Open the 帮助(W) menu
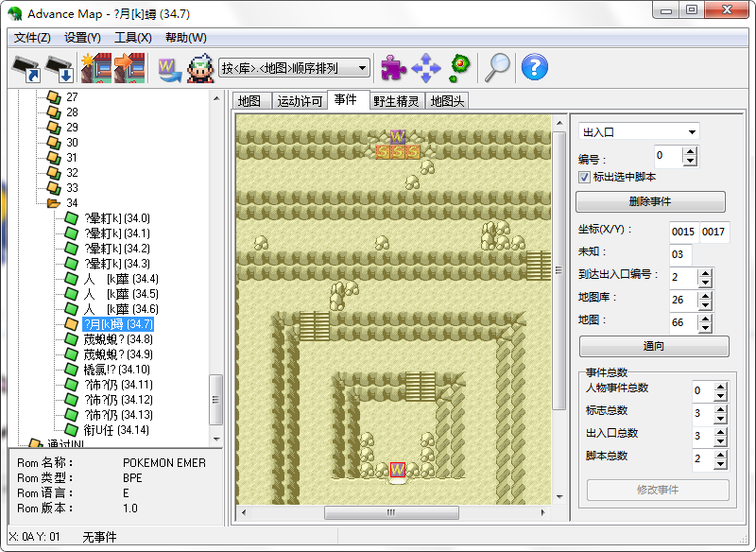 coord(186,38)
